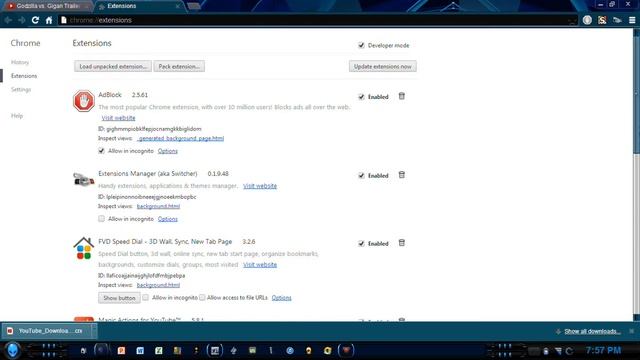The image size is (640, 360).
Task: Click the AdBlock stop-hand logo
Action: click(84, 101)
